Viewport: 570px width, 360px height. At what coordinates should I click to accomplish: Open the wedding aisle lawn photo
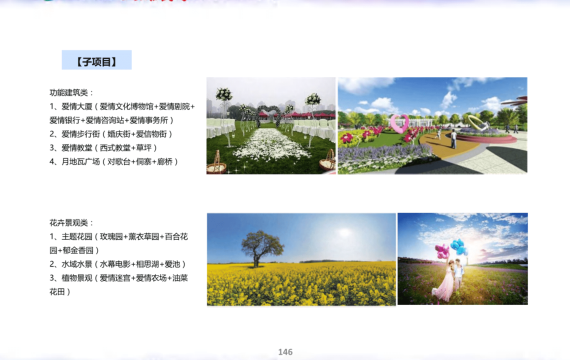tap(271, 125)
